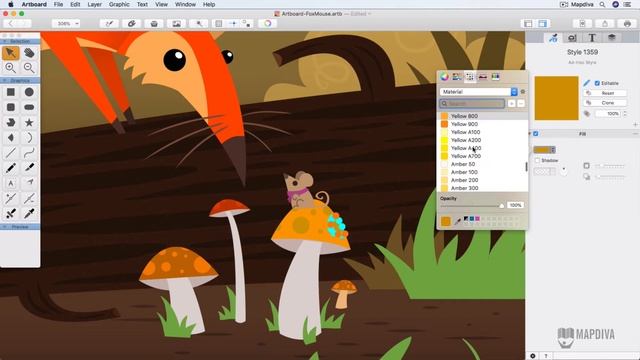The height and width of the screenshot is (360, 640).
Task: Select the star shape tool
Action: [29, 122]
